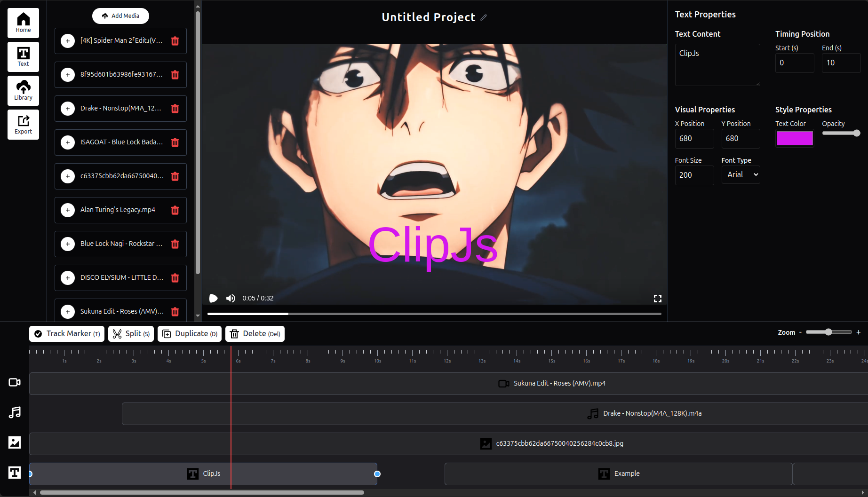
Task: Click the pencil icon to rename project
Action: click(x=484, y=17)
